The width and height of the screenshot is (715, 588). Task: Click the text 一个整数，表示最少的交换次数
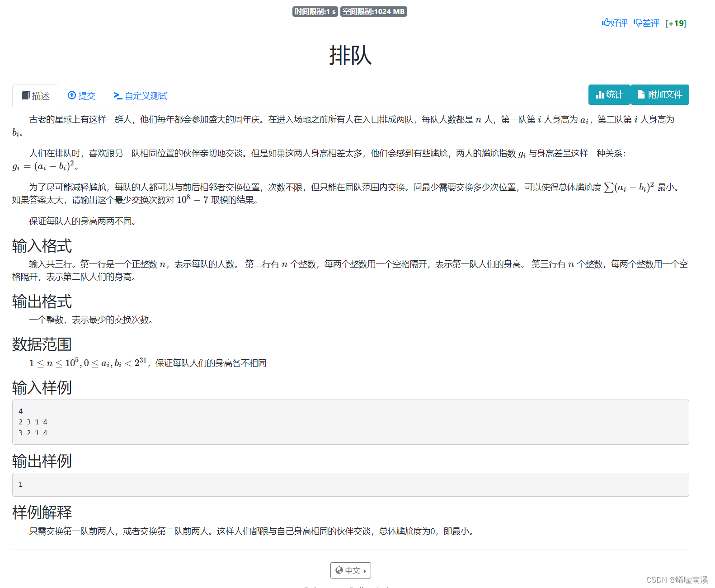pos(92,320)
